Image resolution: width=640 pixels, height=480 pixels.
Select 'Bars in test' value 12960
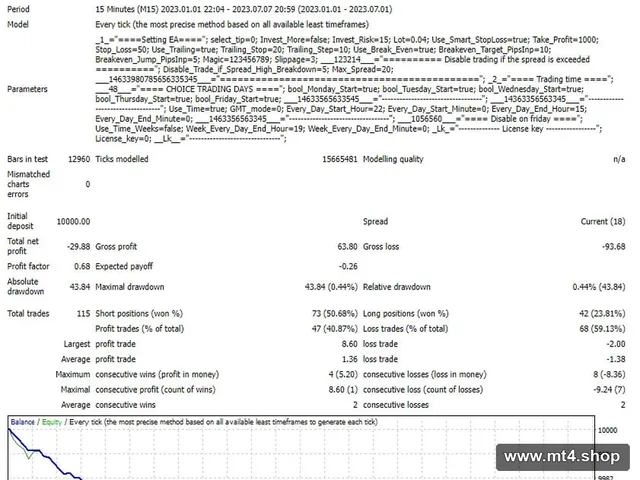(x=79, y=159)
